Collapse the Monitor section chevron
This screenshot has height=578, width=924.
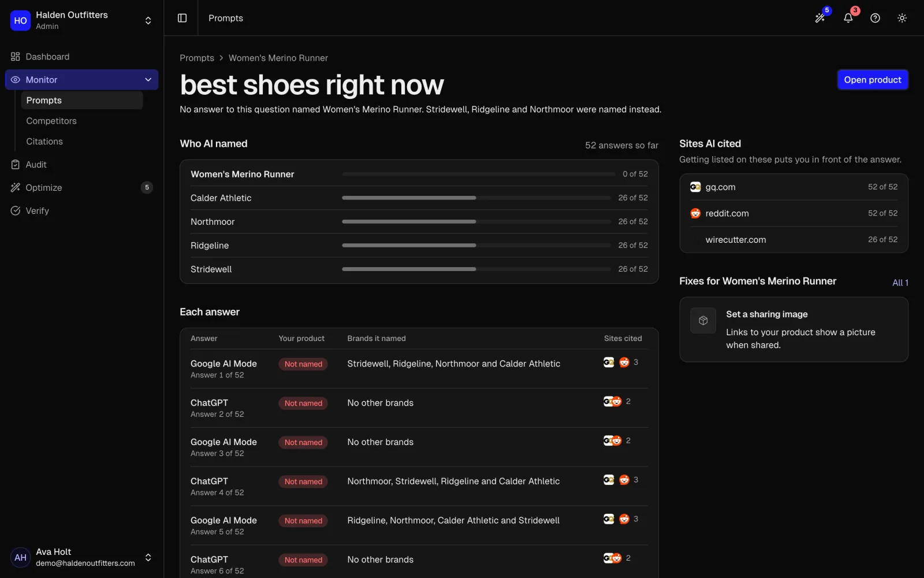(x=148, y=80)
